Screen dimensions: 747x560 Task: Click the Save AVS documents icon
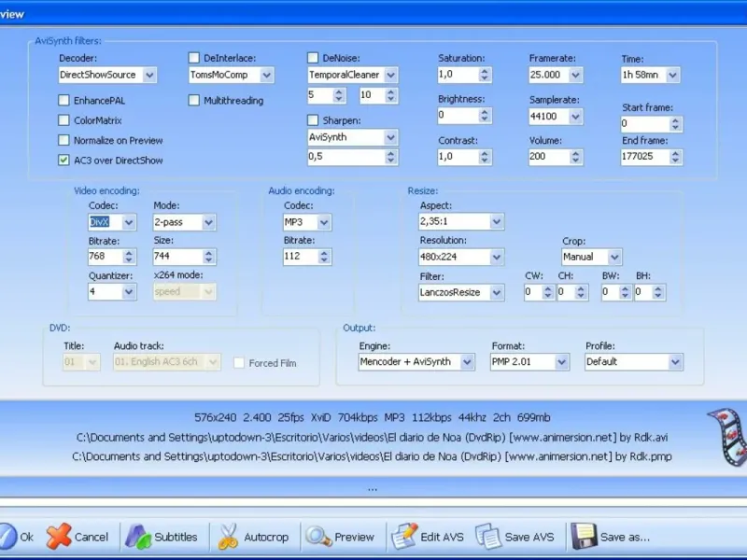(486, 537)
